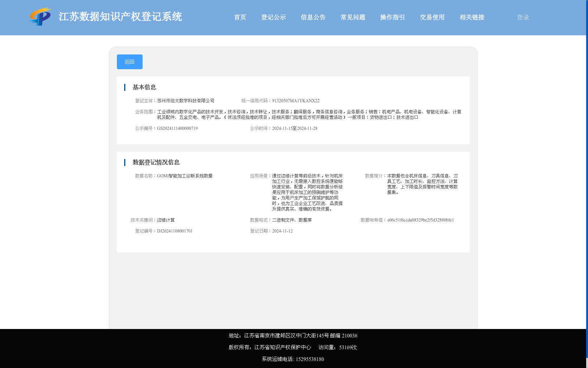Select publicity period 2024-11-15至2024-11-28
This screenshot has width=588, height=368.
pos(295,128)
